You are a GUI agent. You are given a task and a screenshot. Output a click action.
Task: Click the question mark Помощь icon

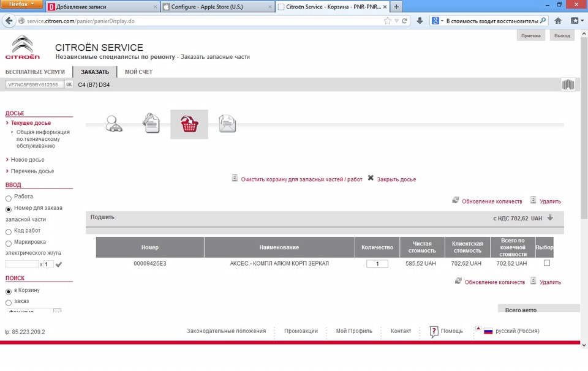[434, 331]
